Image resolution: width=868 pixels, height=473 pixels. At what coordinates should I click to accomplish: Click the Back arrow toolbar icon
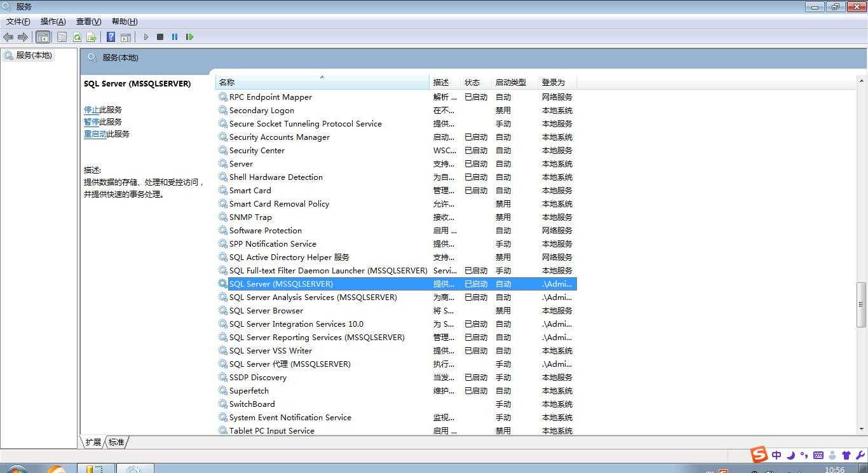pos(8,37)
